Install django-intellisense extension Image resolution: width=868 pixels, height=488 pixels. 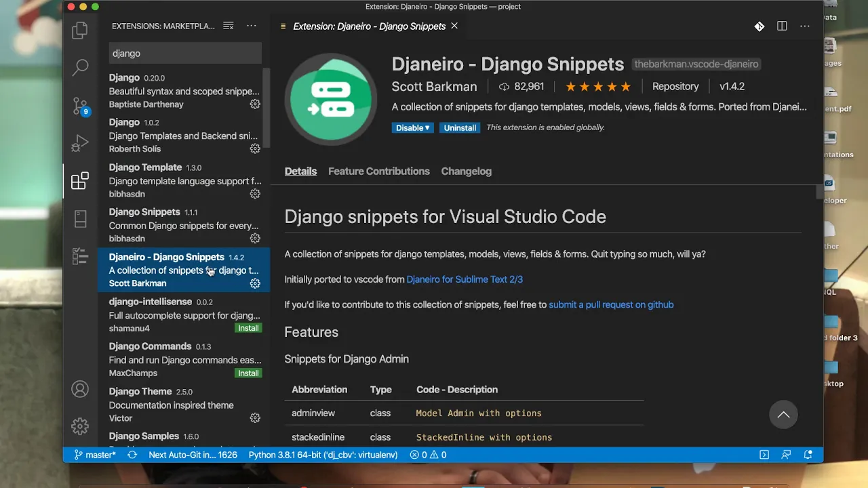[x=248, y=328]
